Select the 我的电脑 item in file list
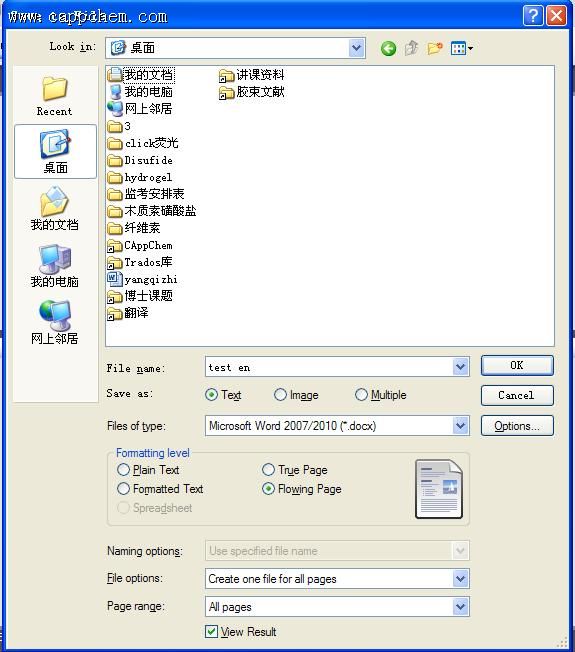This screenshot has height=652, width=575. click(140, 92)
